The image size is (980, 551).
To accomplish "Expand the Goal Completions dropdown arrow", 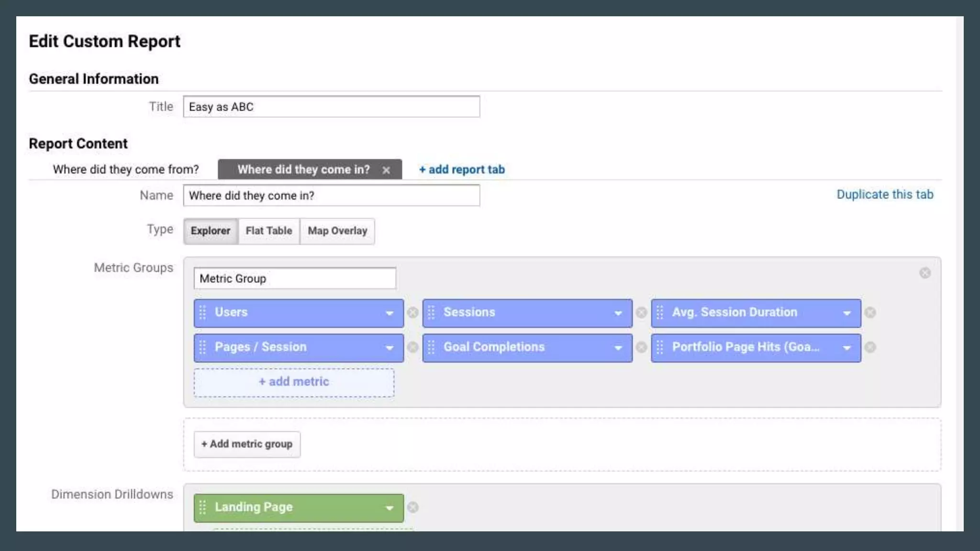I will 618,348.
